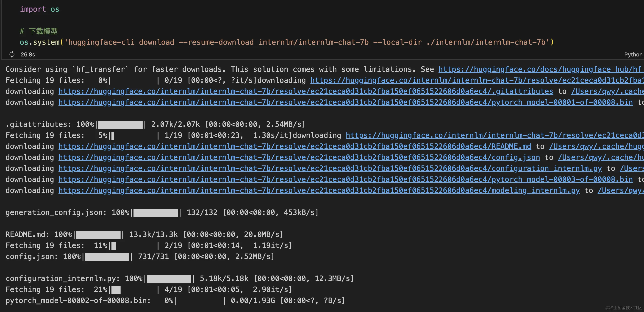Open the URL on the Fetching 0/19 line
Screen dimensions: 644x312
point(475,80)
